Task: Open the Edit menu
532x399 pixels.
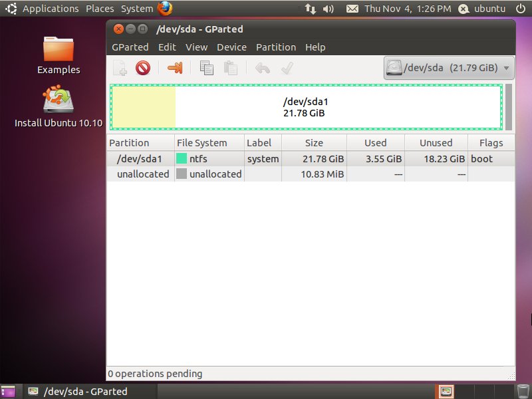Action: tap(167, 47)
